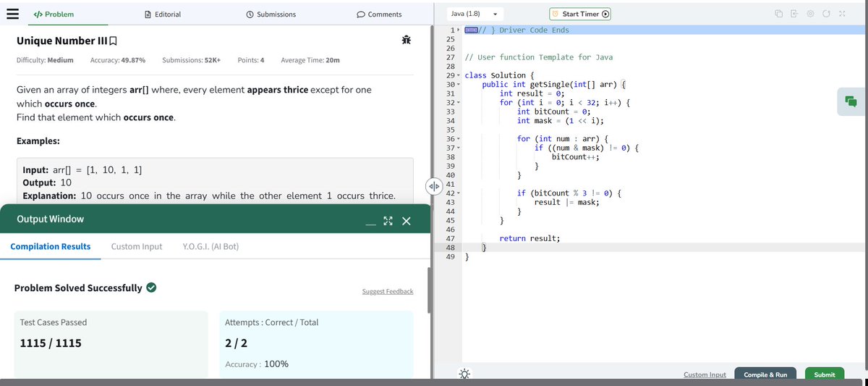Click the 'User function Template for Java' comment
Screen dimensions: 868x386
[538, 57]
